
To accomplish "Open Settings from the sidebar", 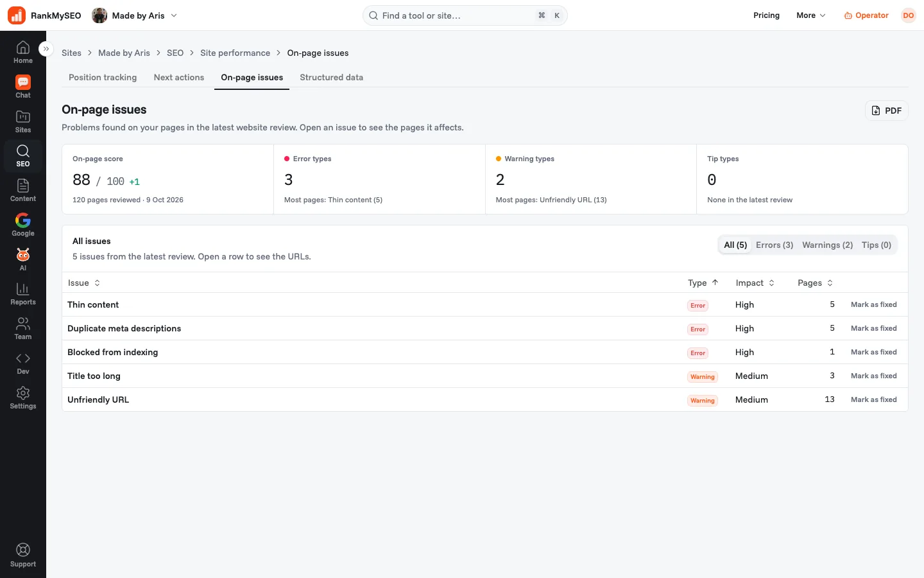I will coord(23,398).
